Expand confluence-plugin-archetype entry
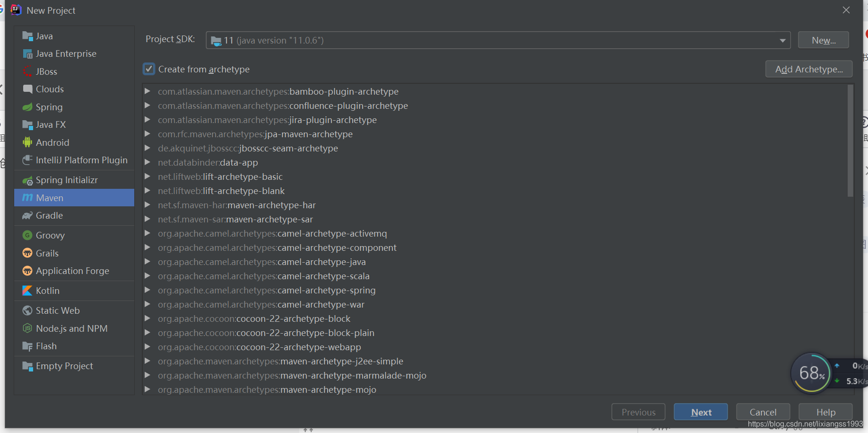Image resolution: width=868 pixels, height=433 pixels. 148,105
